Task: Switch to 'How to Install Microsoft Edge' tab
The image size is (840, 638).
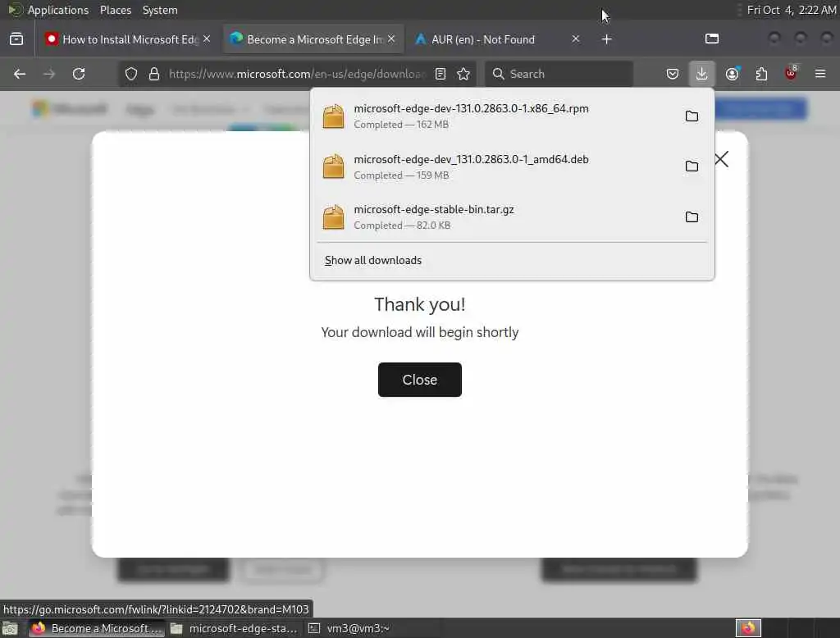Action: [127, 39]
